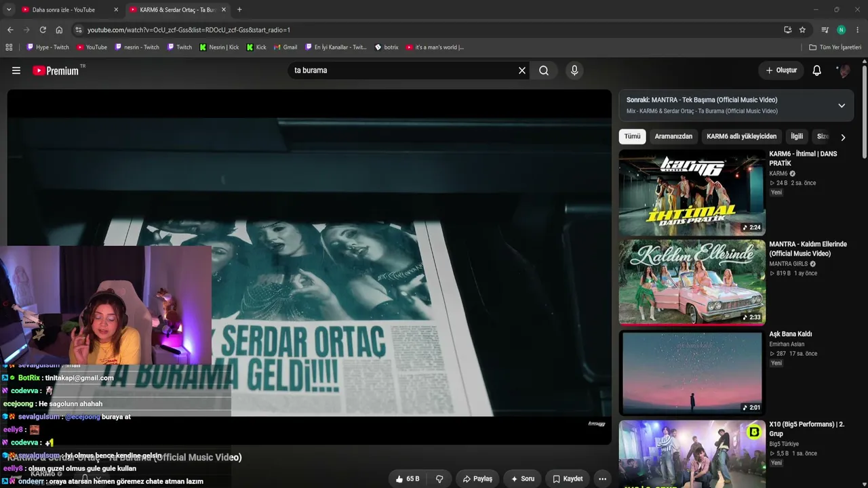Open Tüm Yer İşaretleri folder
The image size is (868, 488).
pyautogui.click(x=835, y=47)
